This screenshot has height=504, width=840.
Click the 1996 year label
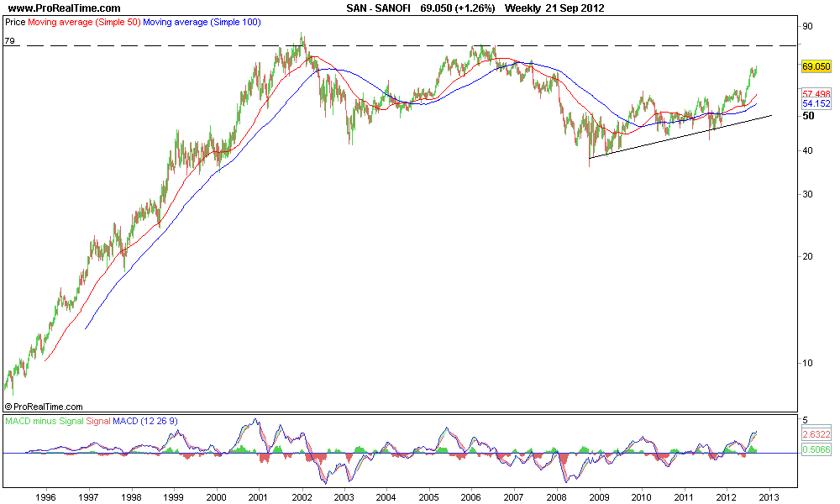pyautogui.click(x=46, y=497)
